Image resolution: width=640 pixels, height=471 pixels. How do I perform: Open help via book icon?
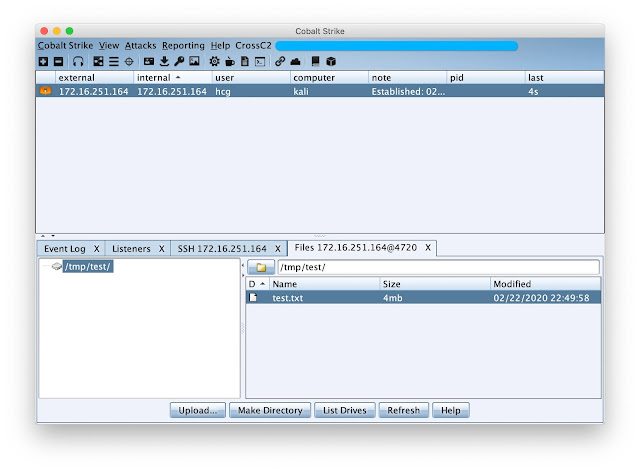tap(315, 62)
